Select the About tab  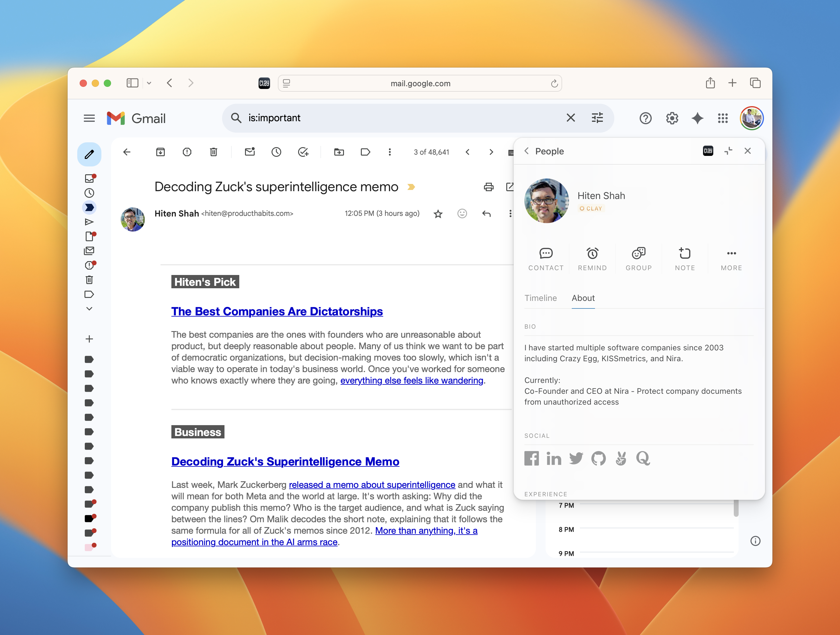click(x=583, y=298)
